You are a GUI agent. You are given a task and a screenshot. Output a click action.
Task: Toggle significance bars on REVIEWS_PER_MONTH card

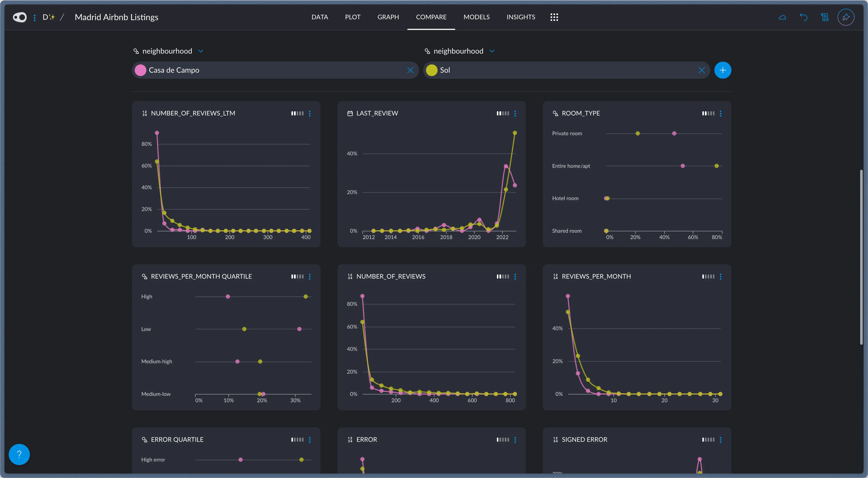[x=708, y=277]
